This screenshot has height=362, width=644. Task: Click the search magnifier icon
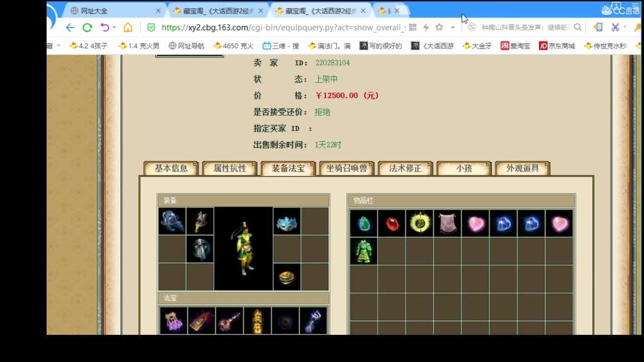(578, 27)
